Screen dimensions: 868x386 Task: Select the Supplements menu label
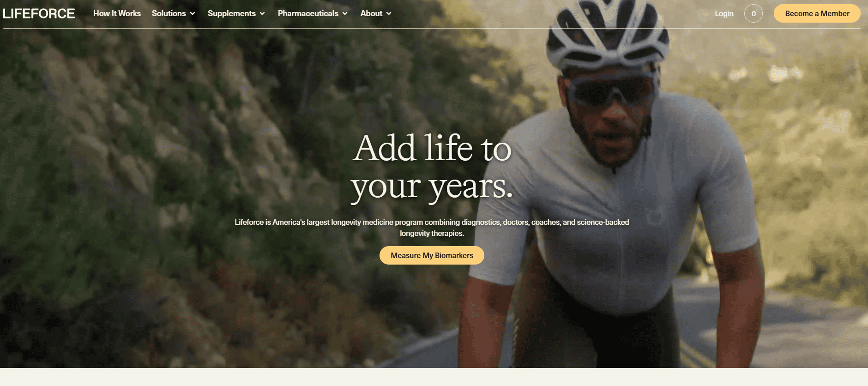click(x=232, y=13)
